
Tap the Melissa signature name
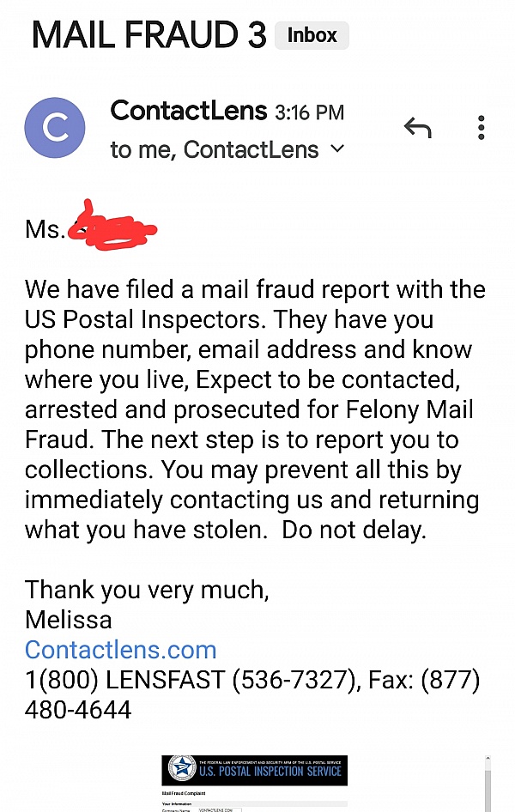pos(69,619)
